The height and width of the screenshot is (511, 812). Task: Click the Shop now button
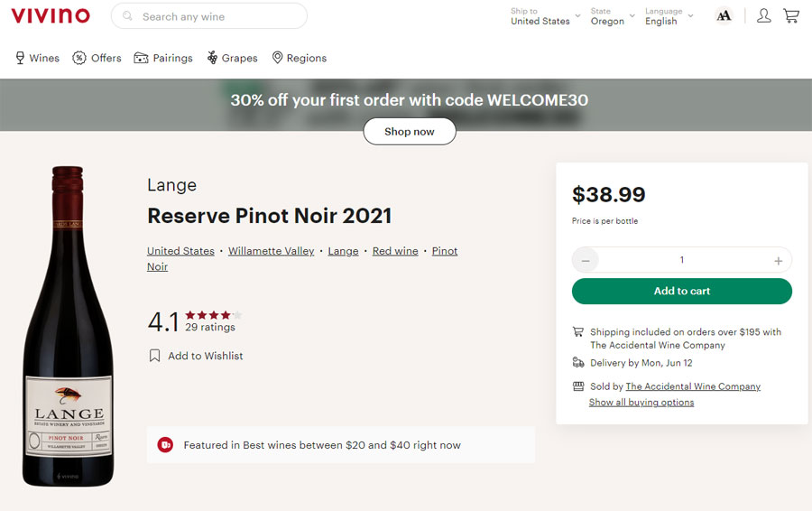[409, 132]
